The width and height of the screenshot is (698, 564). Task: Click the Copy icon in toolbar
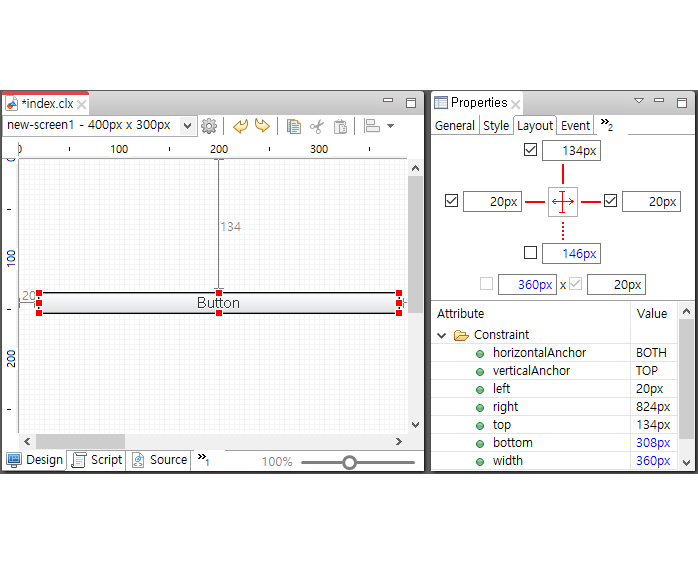293,126
